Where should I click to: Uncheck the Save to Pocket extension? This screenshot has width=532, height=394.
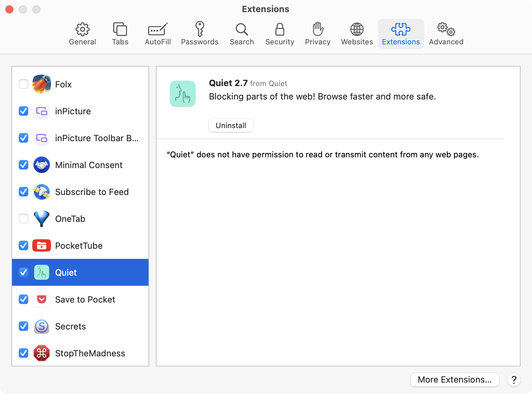pos(24,299)
